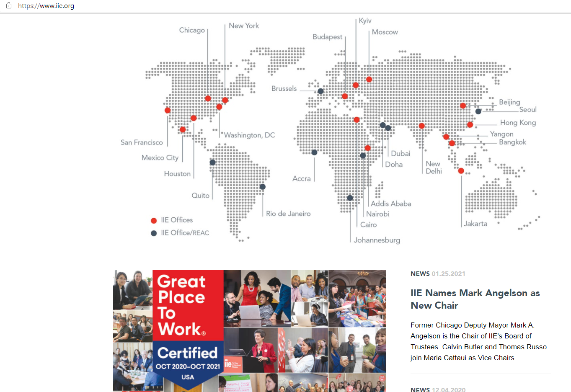Image resolution: width=571 pixels, height=392 pixels.
Task: Click the 'Johannesburg' map label
Action: tap(377, 240)
